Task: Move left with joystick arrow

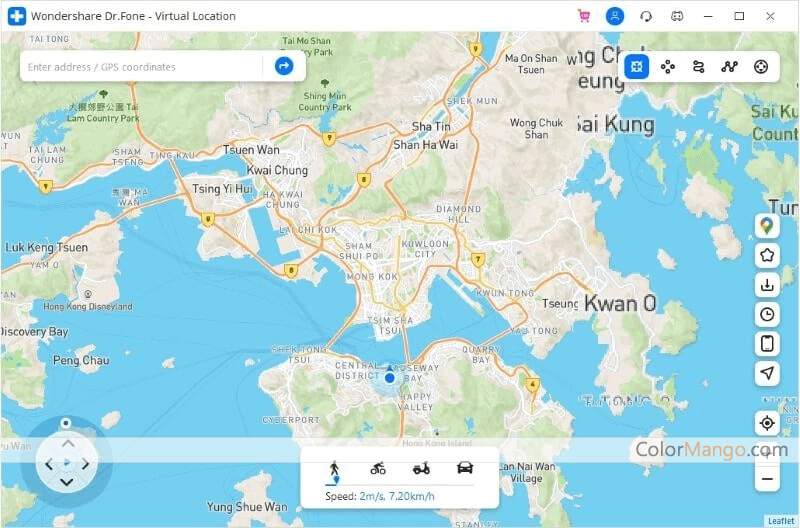Action: click(x=49, y=464)
